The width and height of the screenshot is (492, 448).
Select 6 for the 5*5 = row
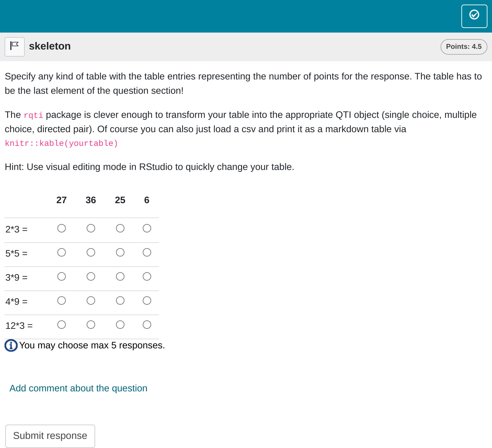147,252
